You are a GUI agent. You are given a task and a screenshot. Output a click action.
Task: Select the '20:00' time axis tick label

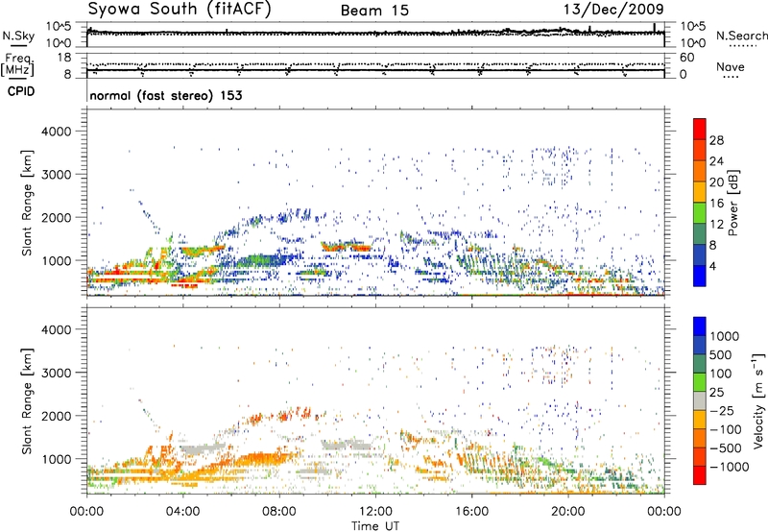(568, 512)
